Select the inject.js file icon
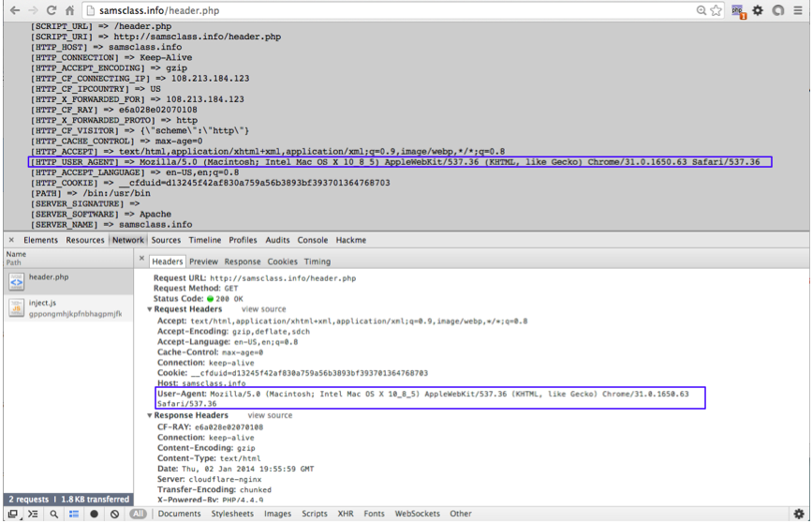Image resolution: width=812 pixels, height=523 pixels. pos(17,307)
